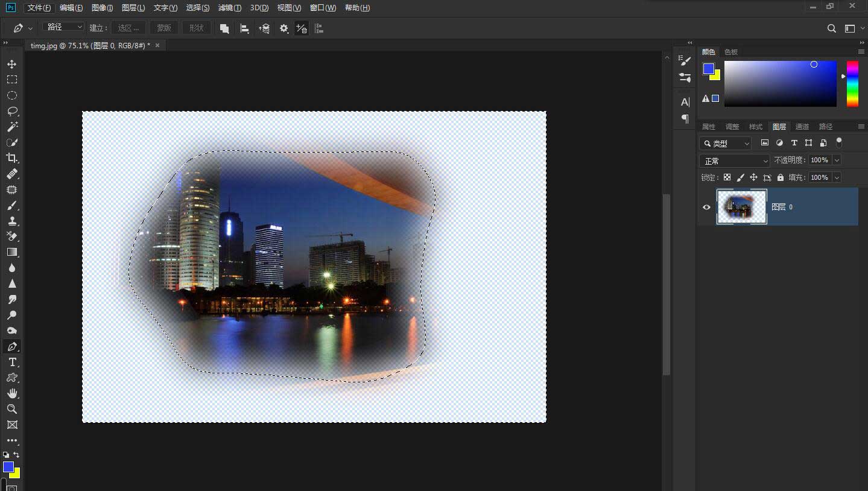Select the Move tool
The height and width of the screenshot is (491, 868).
pyautogui.click(x=11, y=64)
